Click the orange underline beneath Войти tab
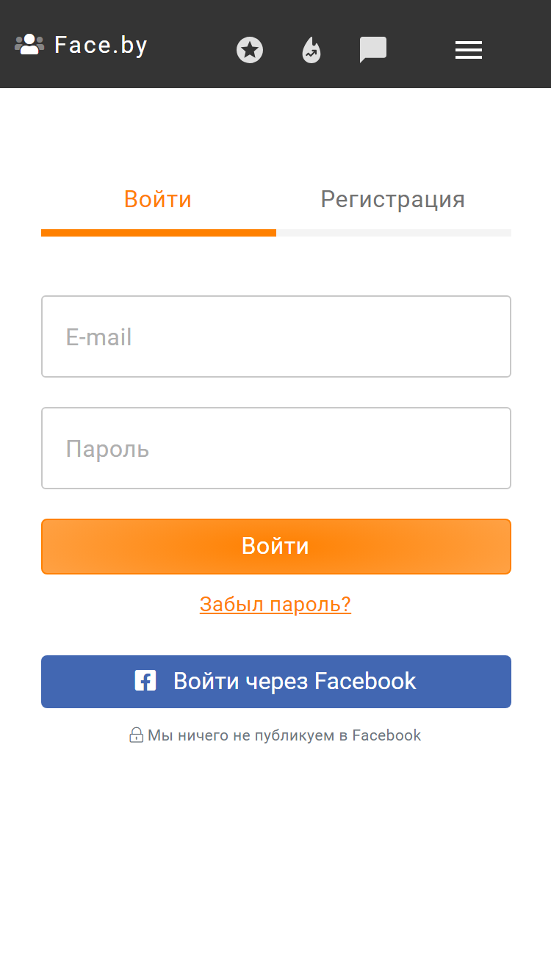 pos(159,233)
